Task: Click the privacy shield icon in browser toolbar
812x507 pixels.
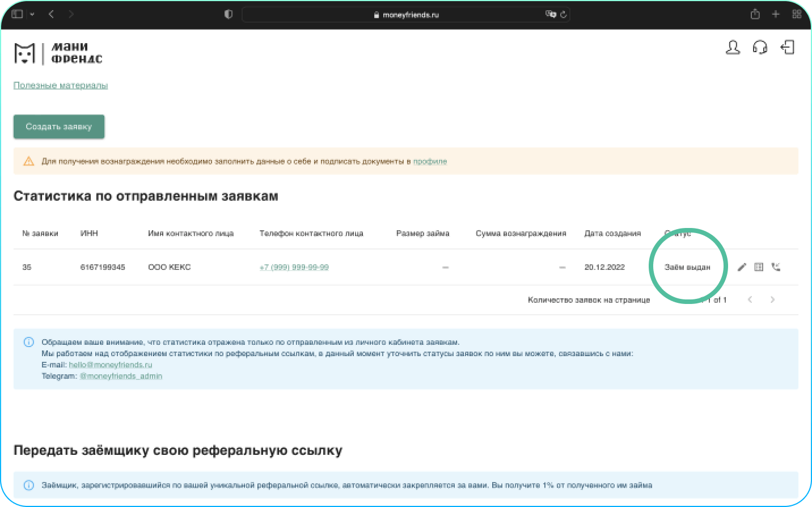Action: 228,14
